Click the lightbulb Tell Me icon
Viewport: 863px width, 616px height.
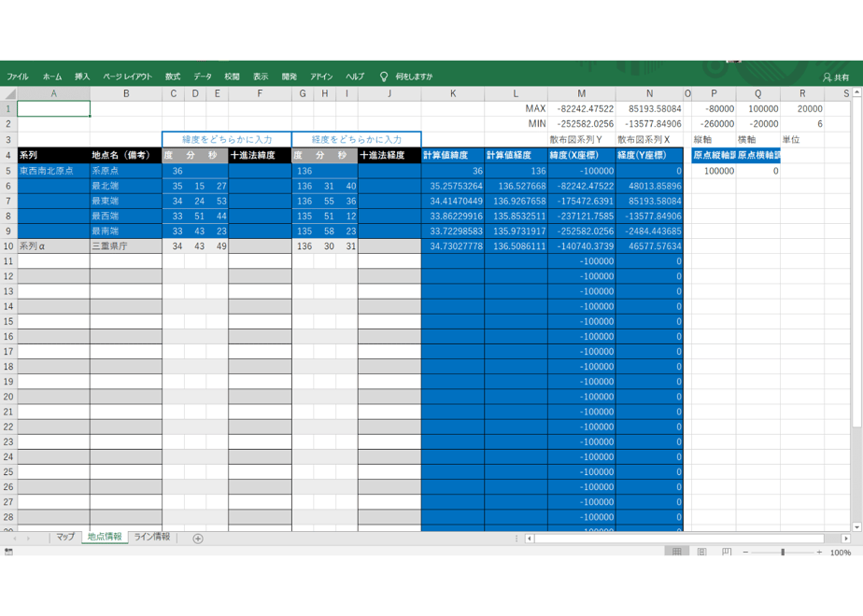(384, 77)
